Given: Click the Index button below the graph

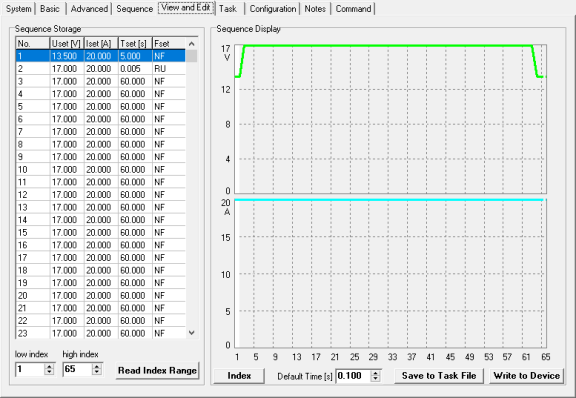Looking at the screenshot, I should coord(239,376).
